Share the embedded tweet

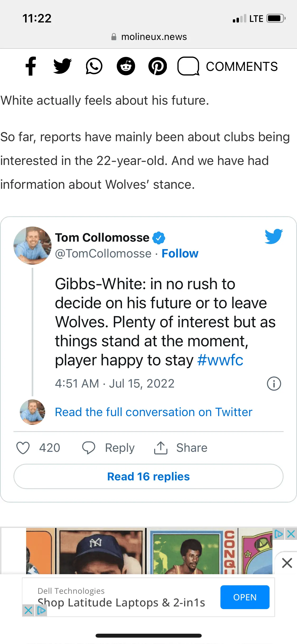click(181, 448)
